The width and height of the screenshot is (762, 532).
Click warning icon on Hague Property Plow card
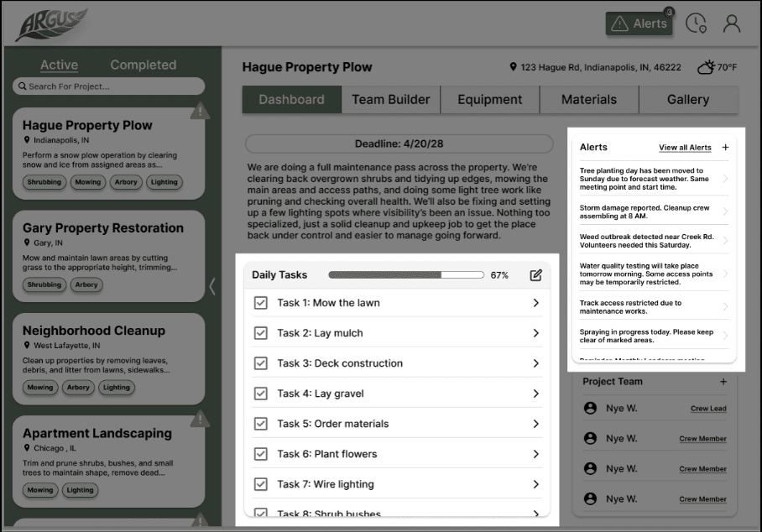200,112
